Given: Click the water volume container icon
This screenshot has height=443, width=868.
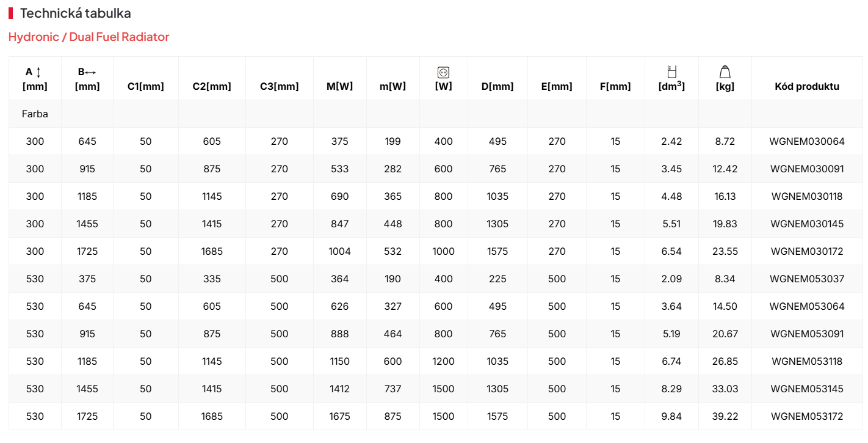Looking at the screenshot, I should point(671,71).
